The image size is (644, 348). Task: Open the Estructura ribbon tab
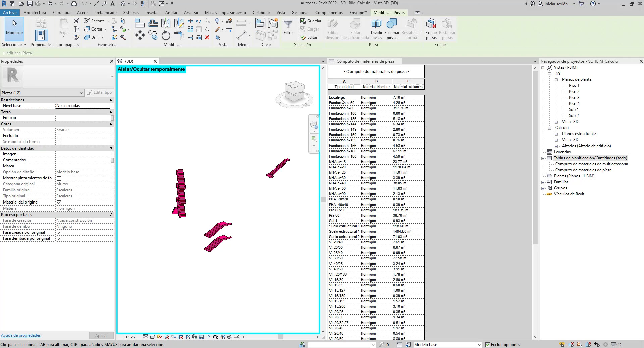61,13
